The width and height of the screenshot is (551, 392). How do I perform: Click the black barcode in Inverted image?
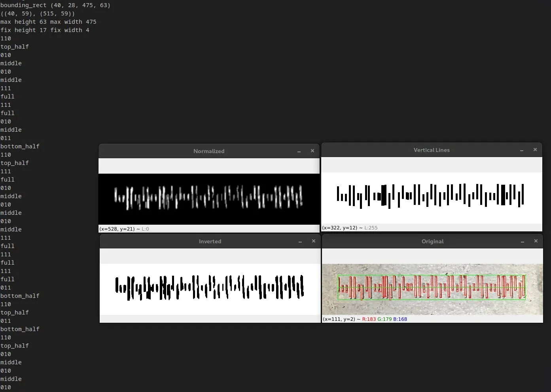210,288
